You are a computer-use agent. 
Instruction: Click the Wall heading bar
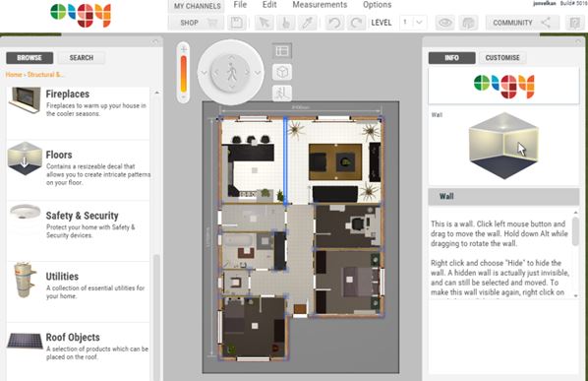[x=503, y=196]
